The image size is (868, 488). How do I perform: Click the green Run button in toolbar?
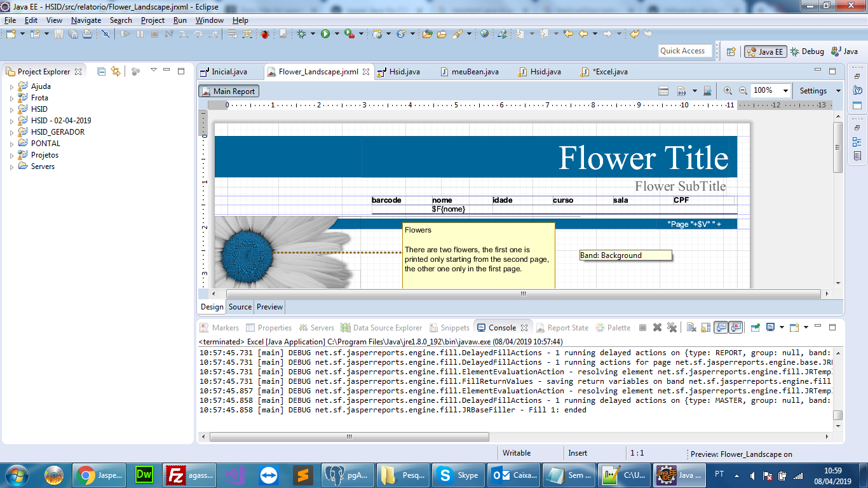click(325, 34)
